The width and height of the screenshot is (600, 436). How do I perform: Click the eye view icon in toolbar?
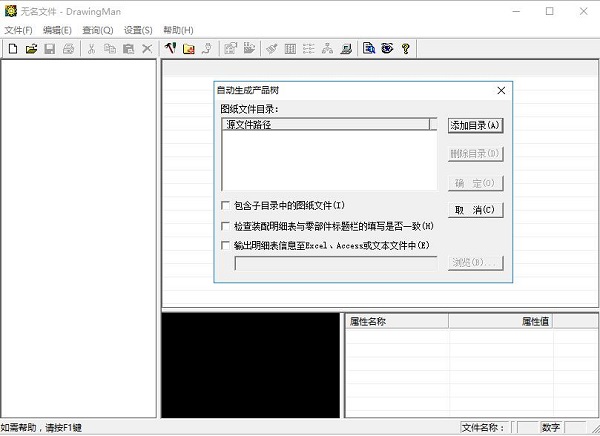(x=387, y=48)
